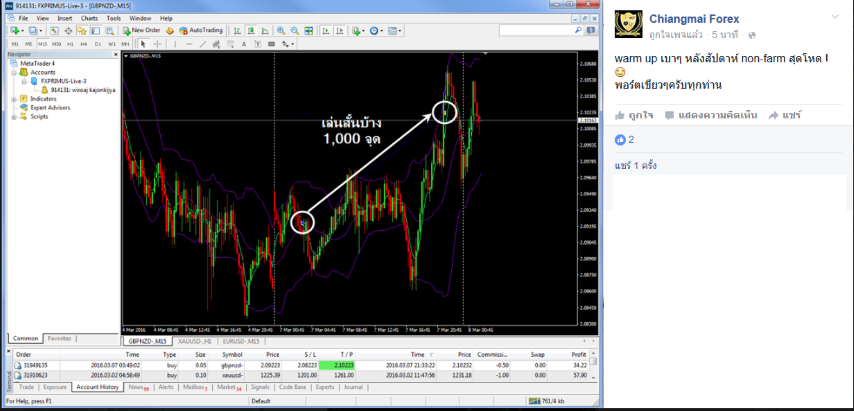Open the Journal tab in Terminal
Screen dimensions: 854x411
353,387
